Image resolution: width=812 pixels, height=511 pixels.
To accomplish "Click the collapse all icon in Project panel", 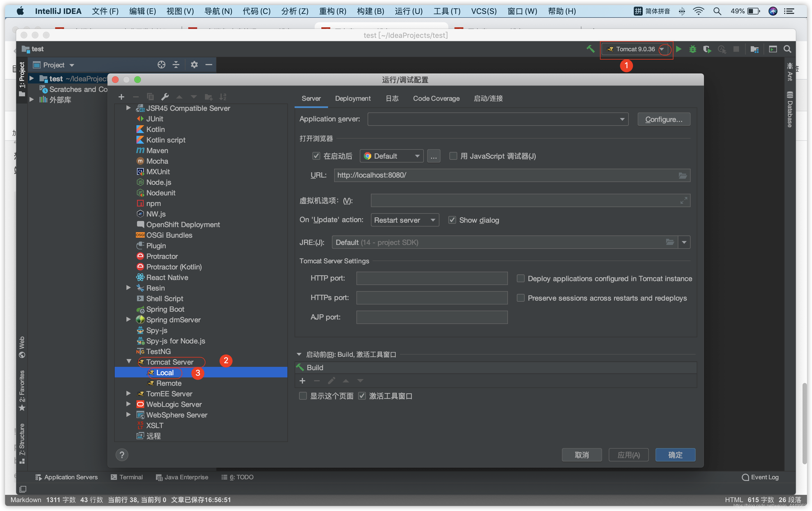I will 176,65.
